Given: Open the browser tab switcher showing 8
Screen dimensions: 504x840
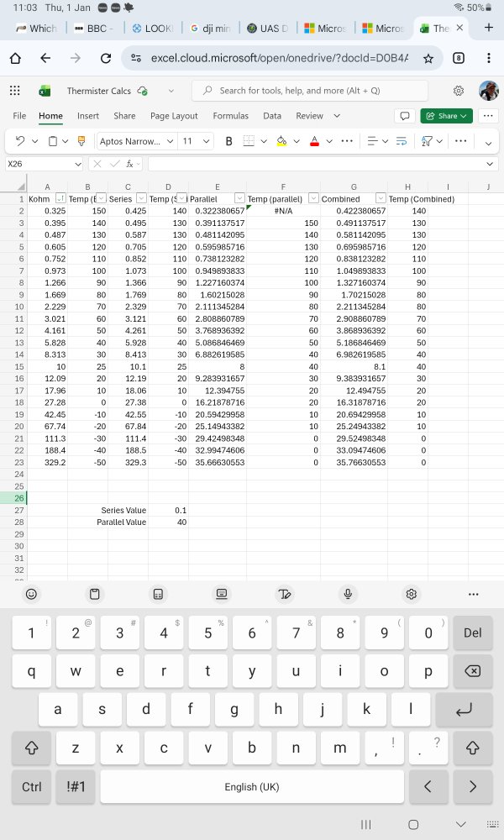Looking at the screenshot, I should click(x=459, y=58).
